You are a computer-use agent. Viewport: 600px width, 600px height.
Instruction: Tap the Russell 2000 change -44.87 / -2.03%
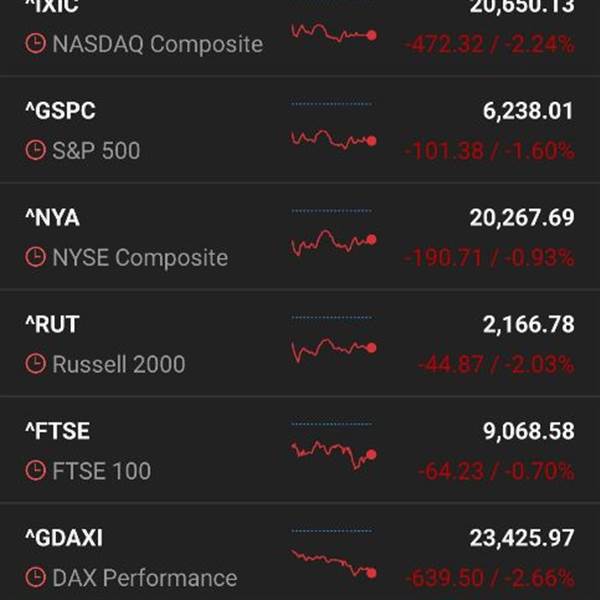[x=496, y=364]
